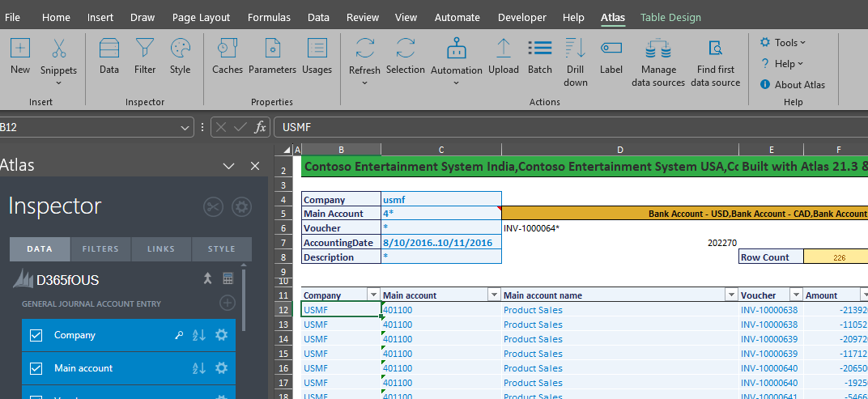Open the Voucher column filter dropdown

click(796, 295)
